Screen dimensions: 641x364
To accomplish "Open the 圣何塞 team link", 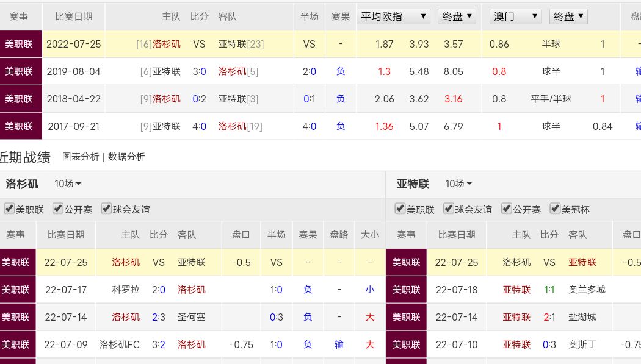I will pyautogui.click(x=191, y=317).
